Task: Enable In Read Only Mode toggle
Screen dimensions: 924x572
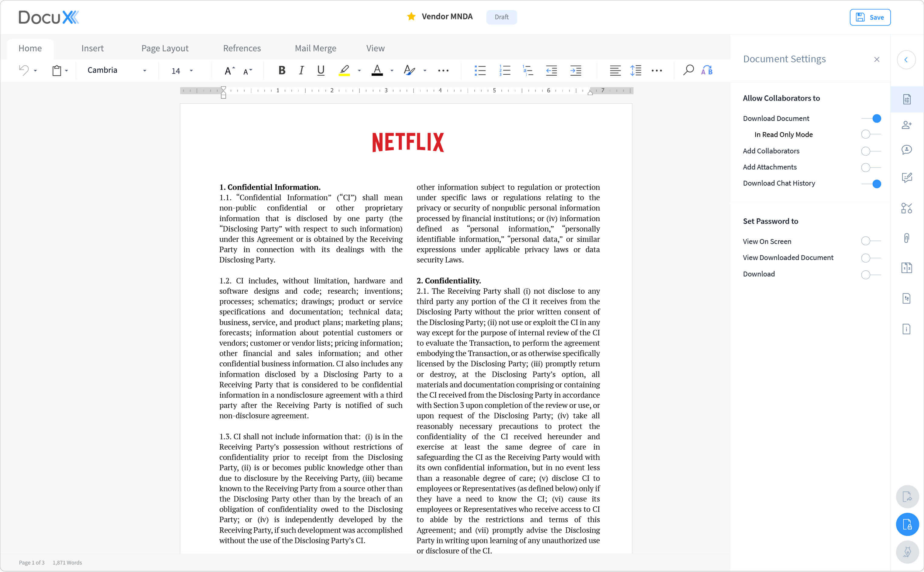Action: 871,134
